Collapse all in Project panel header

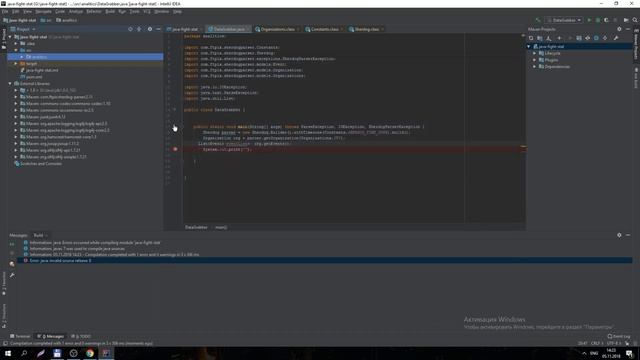pyautogui.click(x=139, y=29)
